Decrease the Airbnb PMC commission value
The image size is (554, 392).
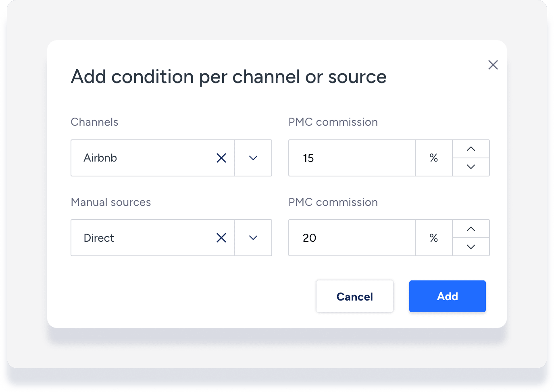point(471,167)
